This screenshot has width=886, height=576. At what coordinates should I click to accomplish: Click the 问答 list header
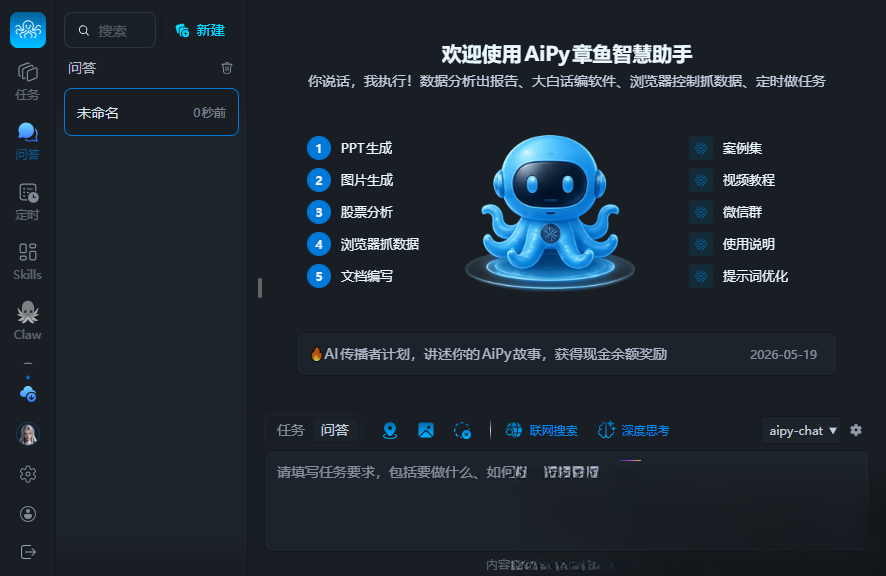(82, 68)
